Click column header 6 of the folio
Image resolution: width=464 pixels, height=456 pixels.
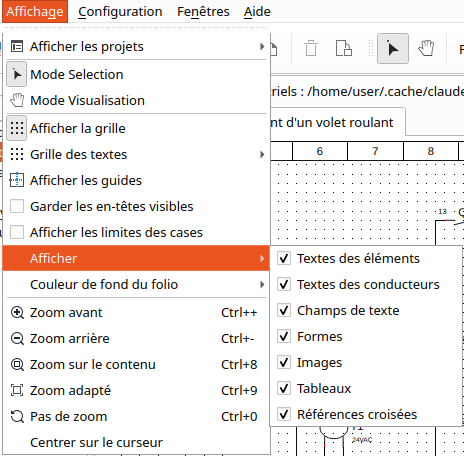[x=320, y=151]
